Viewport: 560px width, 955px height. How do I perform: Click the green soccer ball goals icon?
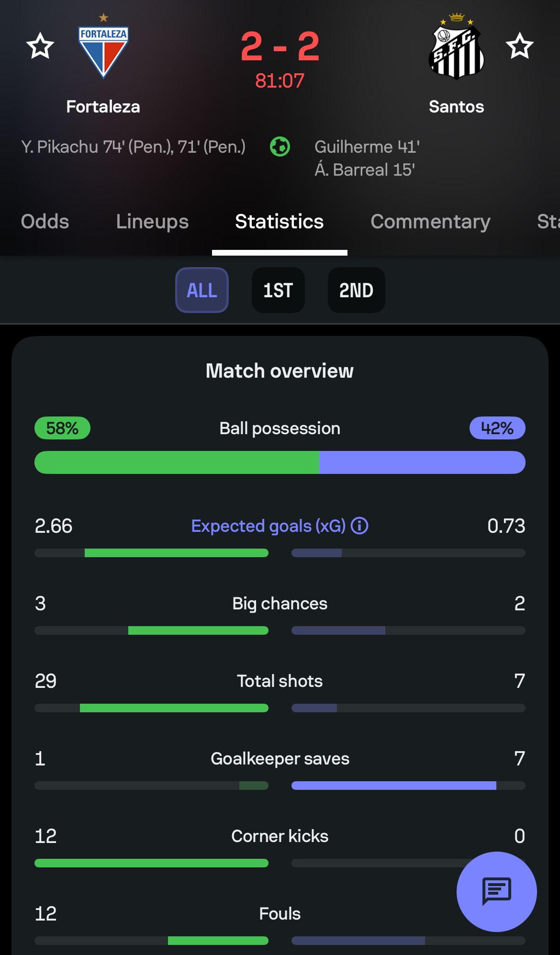280,146
